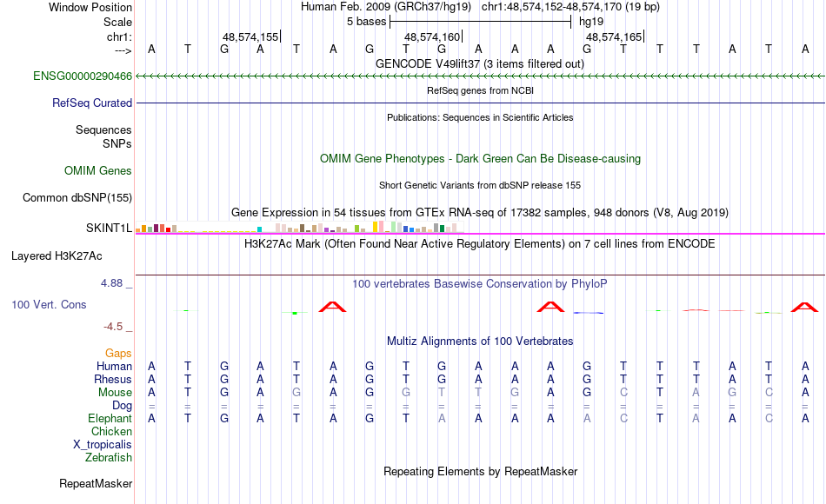
Task: Open GENCODE V49lift37 track title
Action: [x=480, y=63]
